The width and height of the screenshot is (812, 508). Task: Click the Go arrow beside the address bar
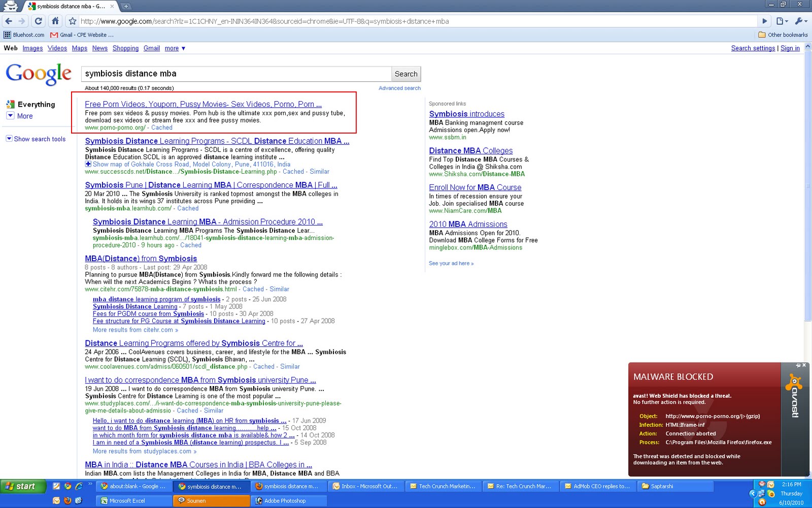[764, 21]
